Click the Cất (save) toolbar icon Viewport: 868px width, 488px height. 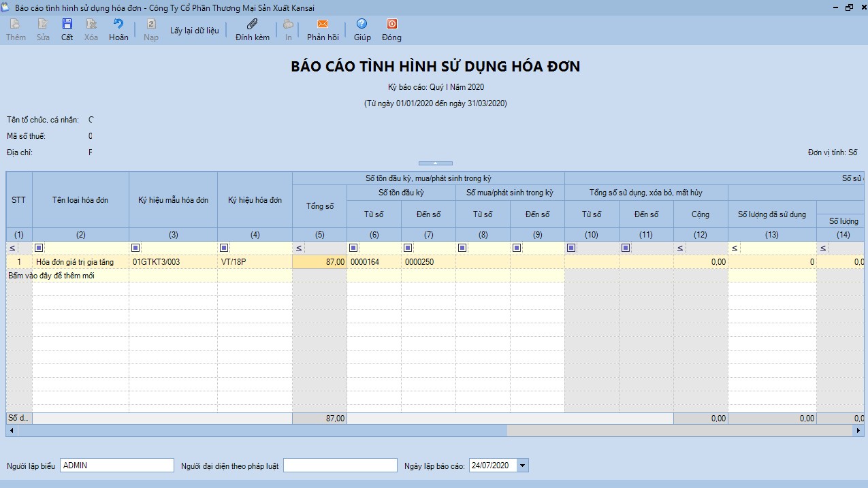(67, 25)
